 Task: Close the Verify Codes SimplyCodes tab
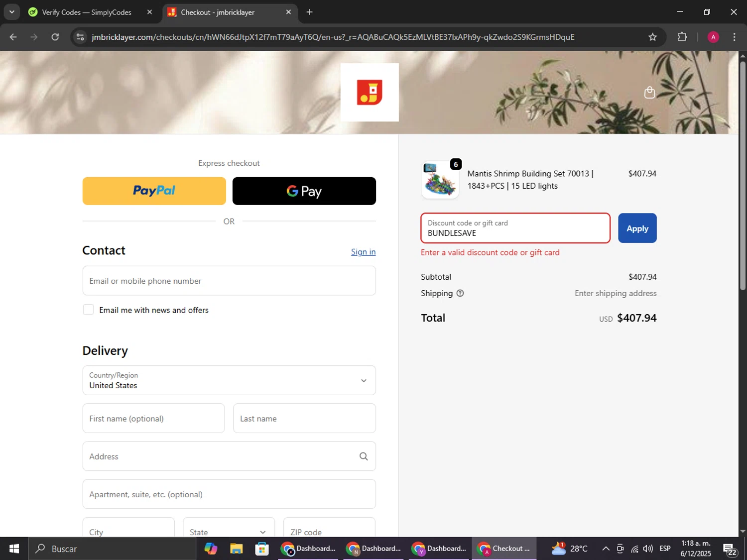coord(149,12)
